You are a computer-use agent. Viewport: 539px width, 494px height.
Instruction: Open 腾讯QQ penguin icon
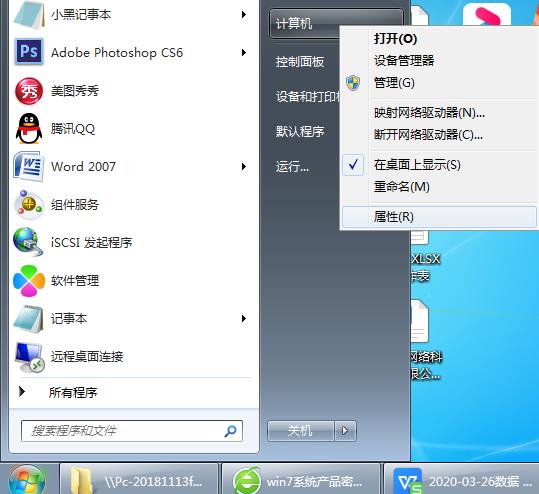pyautogui.click(x=29, y=129)
